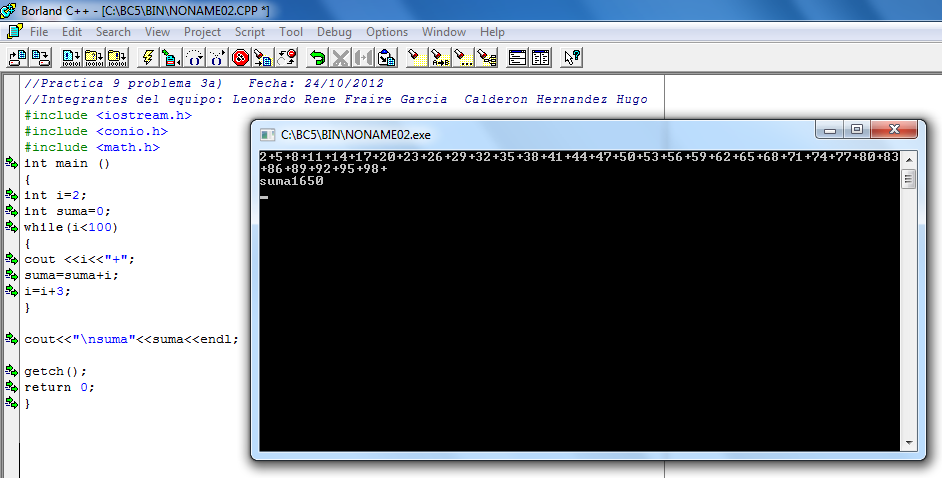The height and width of the screenshot is (484, 942).
Task: Minimize the NONAME02.exe console window
Action: 830,130
